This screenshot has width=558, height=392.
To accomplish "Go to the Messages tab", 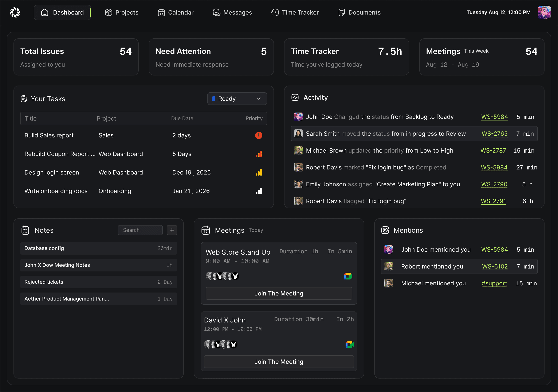I will coord(232,12).
